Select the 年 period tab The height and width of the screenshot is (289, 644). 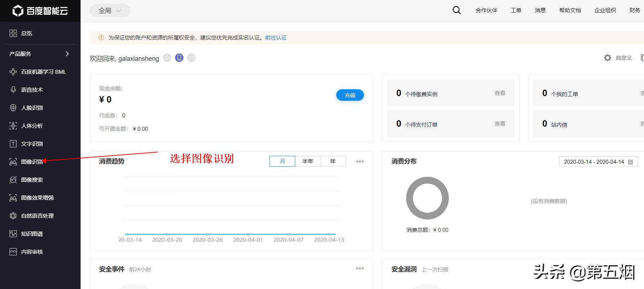pos(333,161)
